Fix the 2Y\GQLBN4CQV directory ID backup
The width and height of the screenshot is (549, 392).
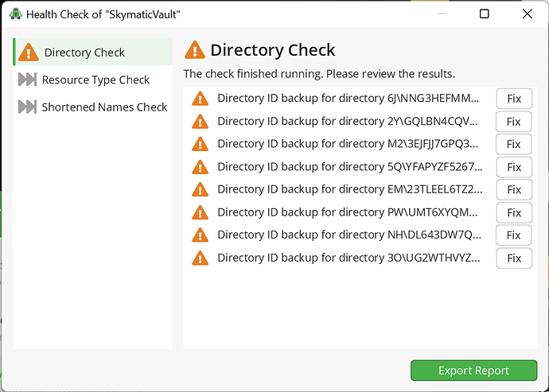pos(514,122)
